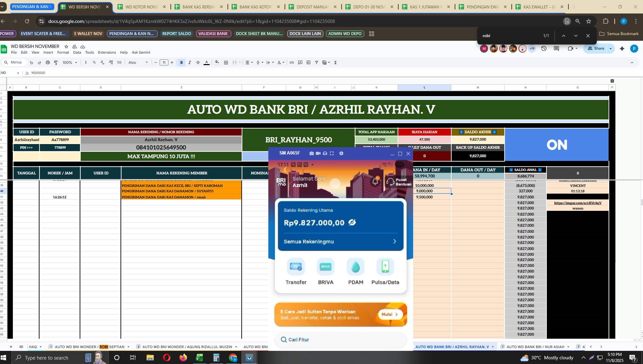Open the Aleo font family dropdown
Screen dimensions: 643x364
click(138, 62)
